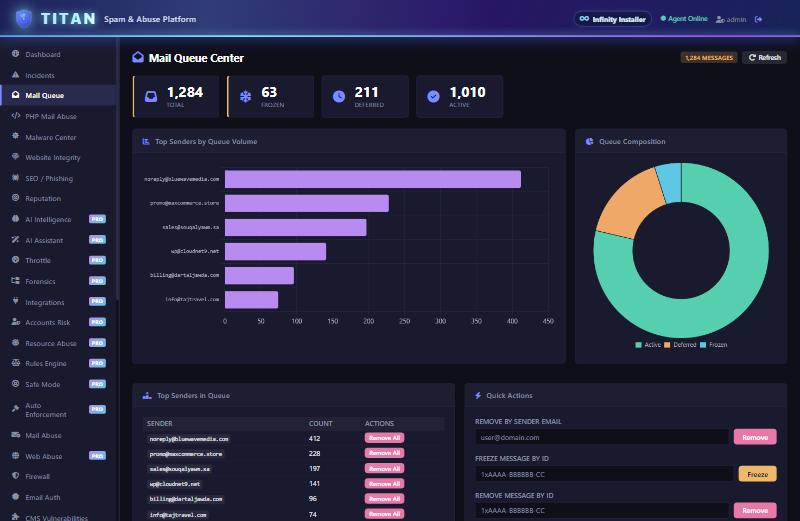Open the Throttle menu entry

(x=58, y=260)
